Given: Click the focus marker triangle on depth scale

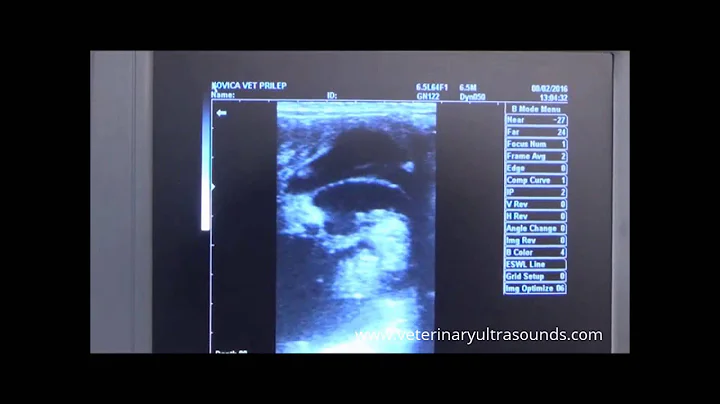Looking at the screenshot, I should (x=213, y=187).
